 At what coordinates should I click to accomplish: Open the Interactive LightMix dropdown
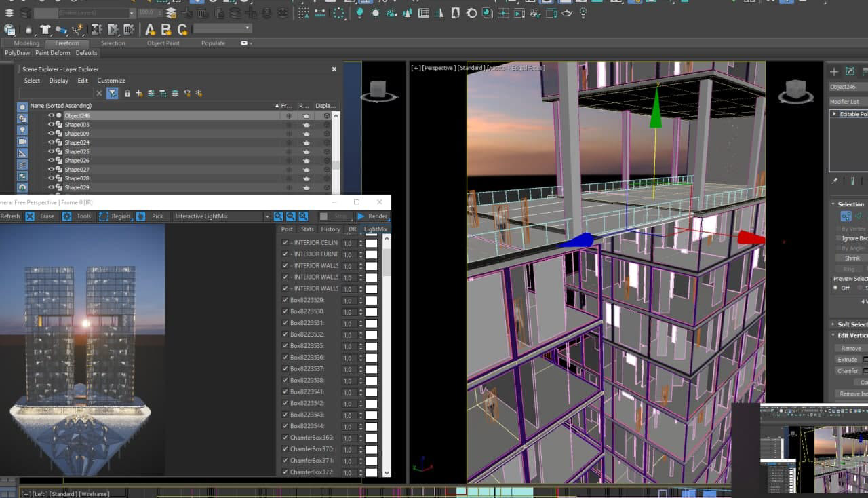pos(267,216)
